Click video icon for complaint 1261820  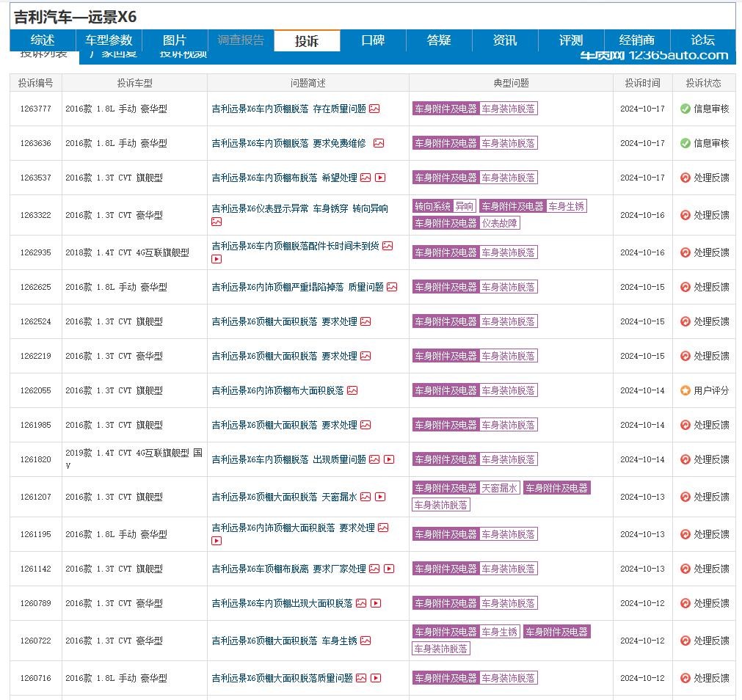click(389, 460)
